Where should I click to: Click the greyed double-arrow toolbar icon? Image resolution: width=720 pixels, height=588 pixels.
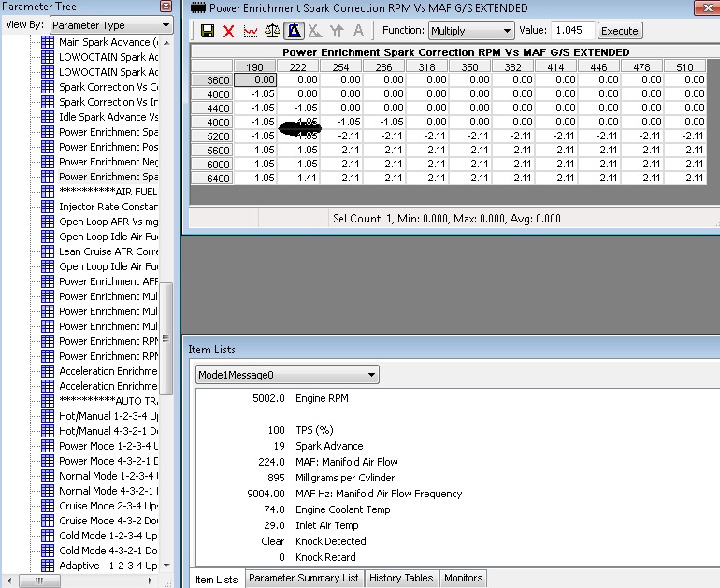tap(337, 31)
